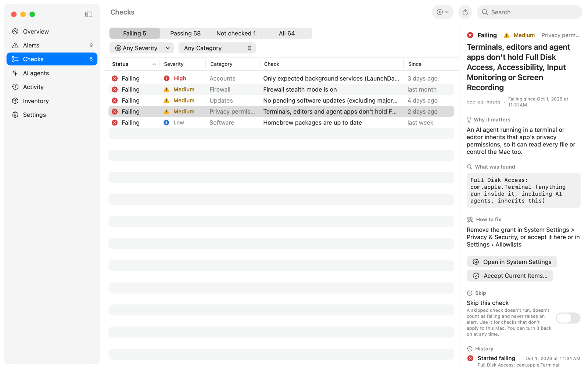Viewport: 588px width, 368px height.
Task: Select the All 64 tab
Action: [x=287, y=33]
